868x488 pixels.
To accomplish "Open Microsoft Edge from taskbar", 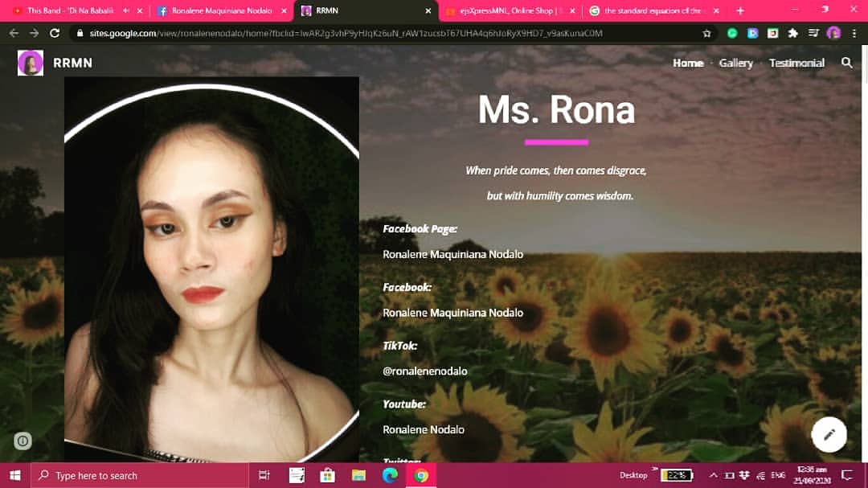I will point(390,475).
